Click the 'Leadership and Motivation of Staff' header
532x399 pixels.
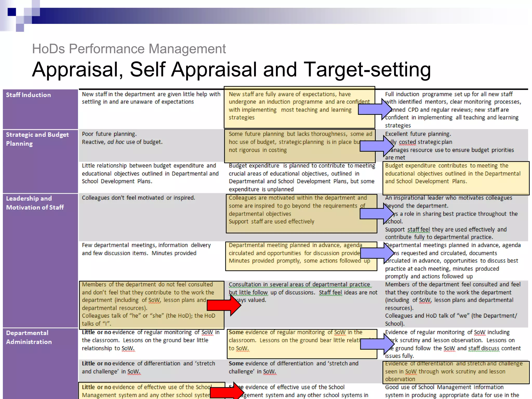[x=40, y=261]
